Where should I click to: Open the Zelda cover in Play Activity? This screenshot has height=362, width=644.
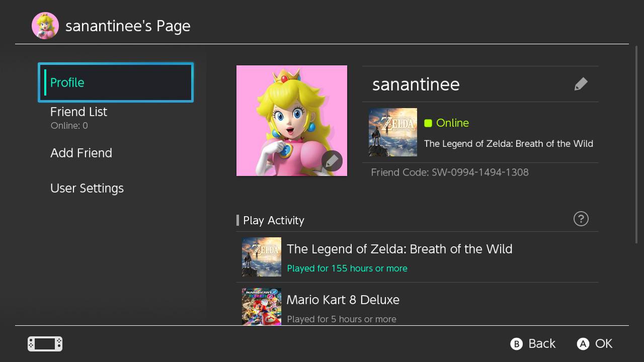(262, 257)
